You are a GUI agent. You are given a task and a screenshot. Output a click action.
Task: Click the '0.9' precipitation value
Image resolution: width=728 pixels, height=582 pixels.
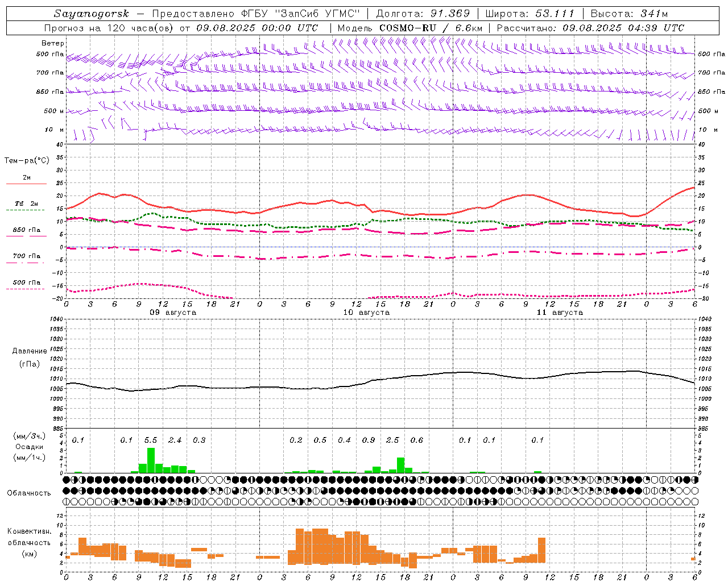click(x=369, y=440)
